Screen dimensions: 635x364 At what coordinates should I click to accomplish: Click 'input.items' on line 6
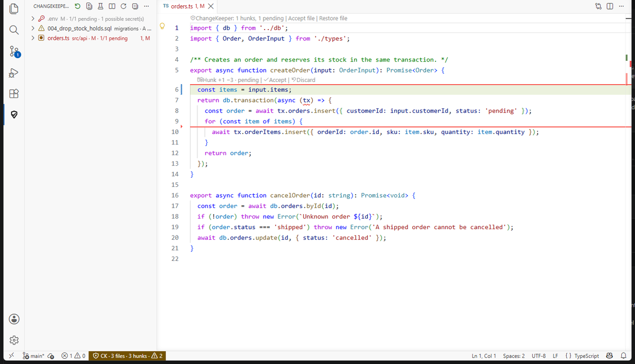(x=268, y=89)
